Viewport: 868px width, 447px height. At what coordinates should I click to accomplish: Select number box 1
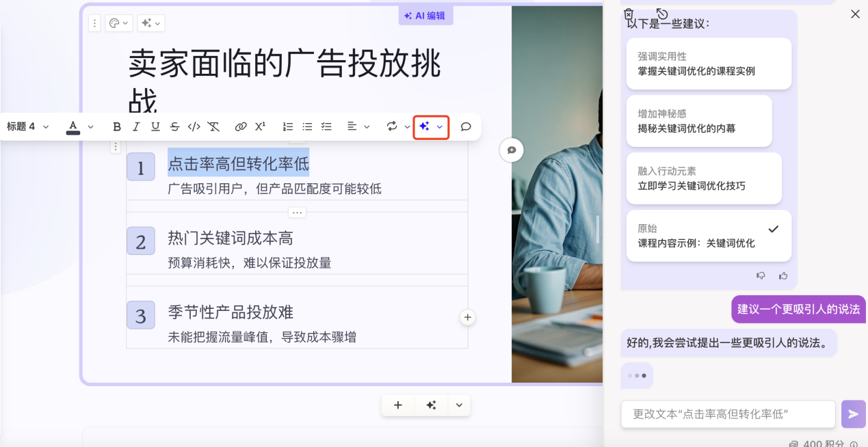coord(141,167)
